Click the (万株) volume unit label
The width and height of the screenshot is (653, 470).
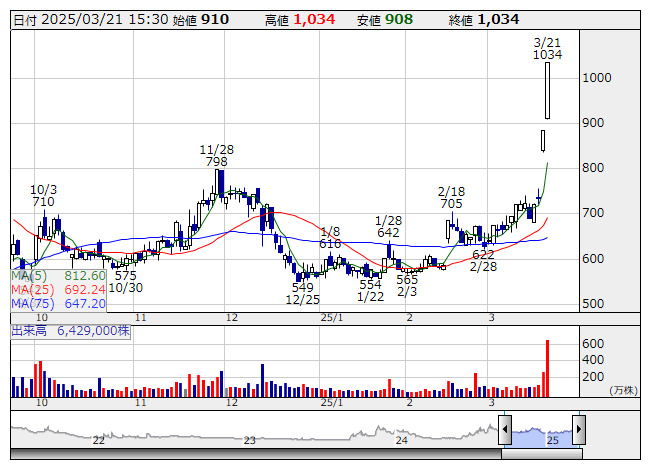[623, 390]
